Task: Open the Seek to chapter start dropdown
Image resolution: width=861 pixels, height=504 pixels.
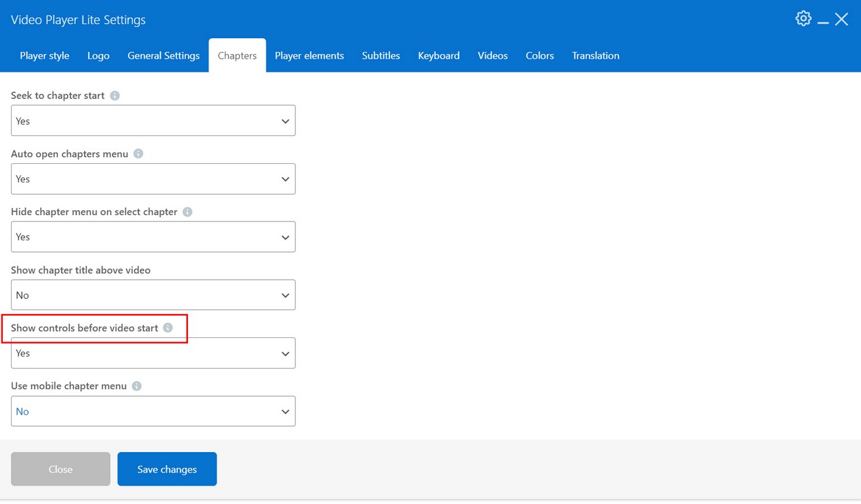Action: pyautogui.click(x=153, y=121)
